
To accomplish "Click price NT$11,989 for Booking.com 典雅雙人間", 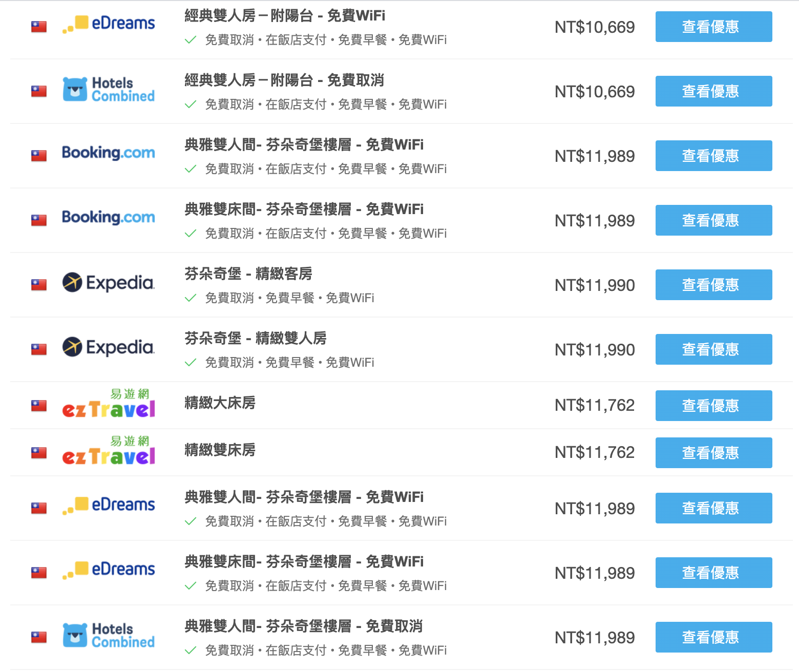I will click(595, 156).
